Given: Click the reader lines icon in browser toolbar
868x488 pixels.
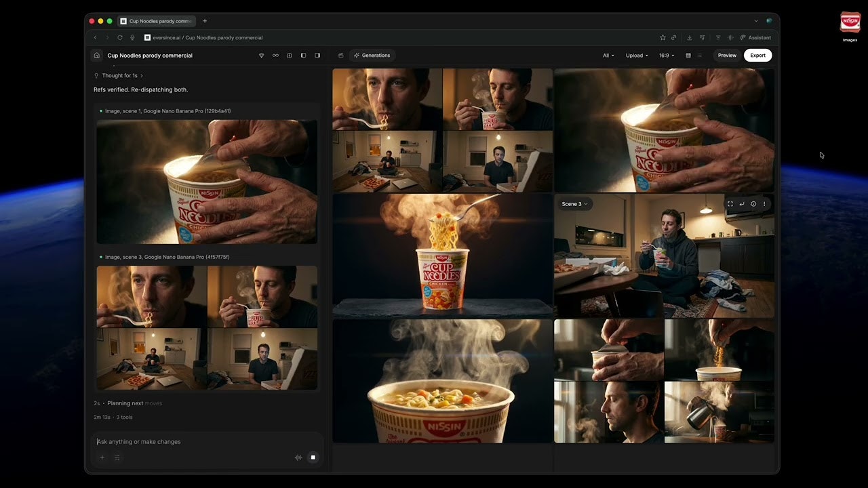Looking at the screenshot, I should pyautogui.click(x=718, y=38).
